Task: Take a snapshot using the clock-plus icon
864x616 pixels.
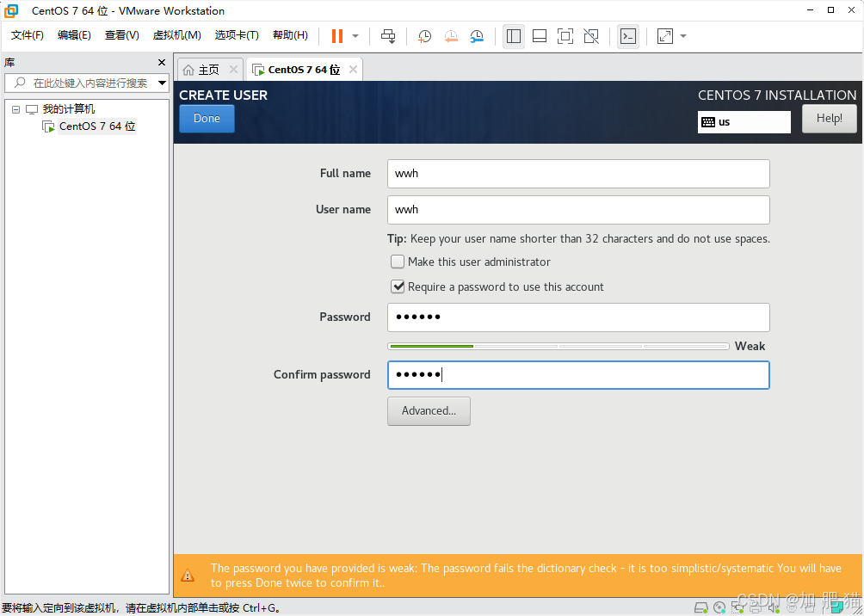Action: pos(424,36)
